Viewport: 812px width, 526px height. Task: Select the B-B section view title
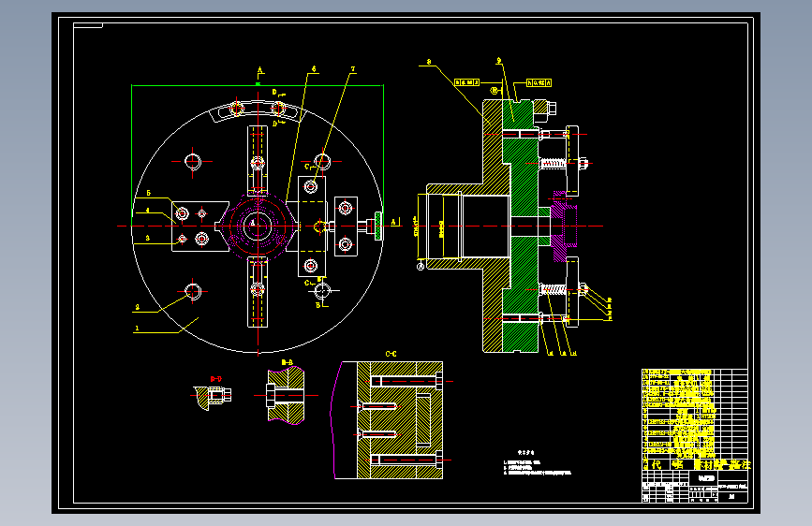pyautogui.click(x=287, y=362)
